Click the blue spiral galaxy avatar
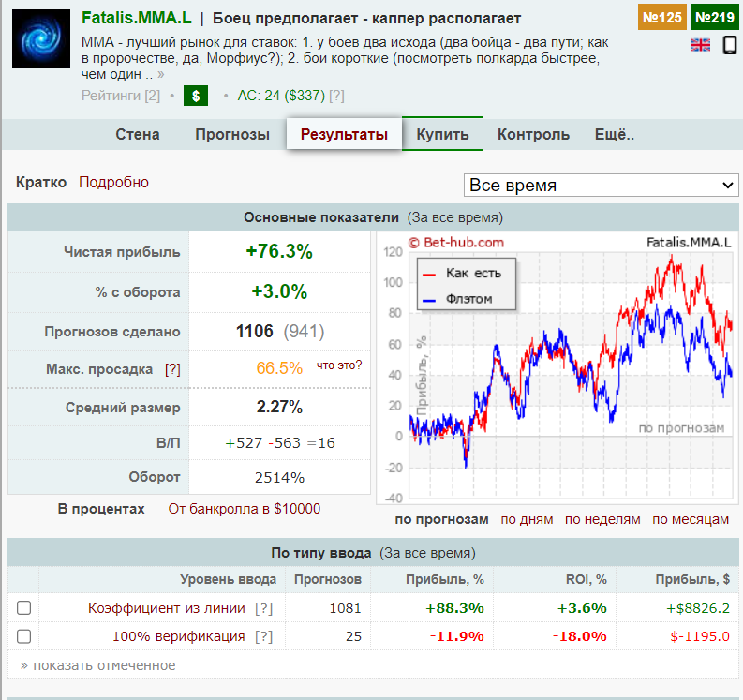The image size is (743, 700). [x=41, y=38]
